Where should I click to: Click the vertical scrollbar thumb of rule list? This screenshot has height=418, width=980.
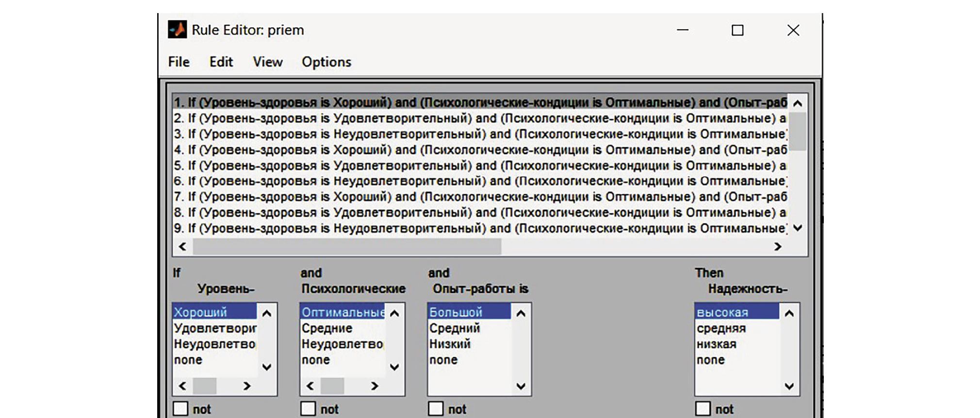[798, 131]
